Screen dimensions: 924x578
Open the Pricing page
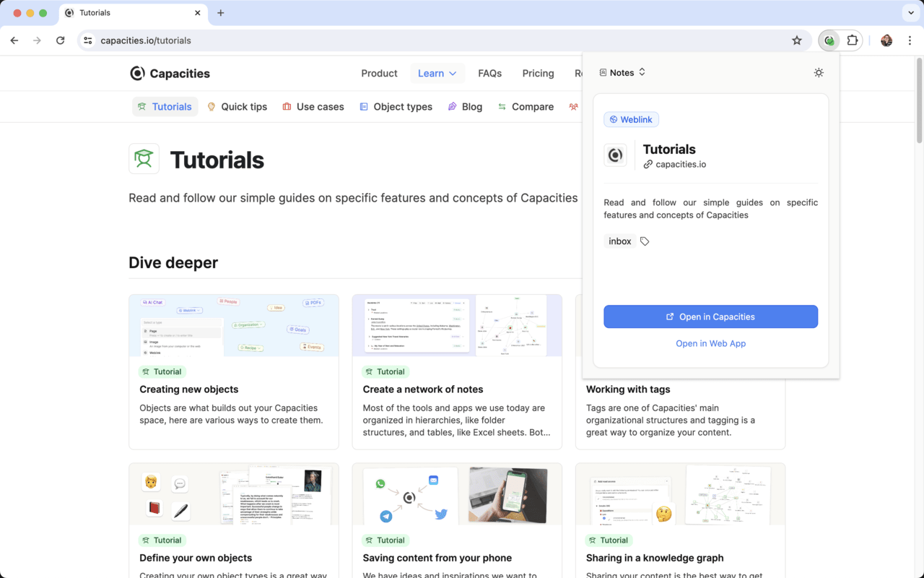[x=538, y=73]
